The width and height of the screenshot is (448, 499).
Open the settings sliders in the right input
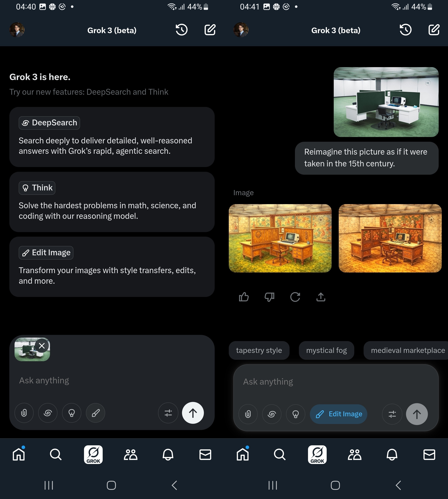[392, 414]
